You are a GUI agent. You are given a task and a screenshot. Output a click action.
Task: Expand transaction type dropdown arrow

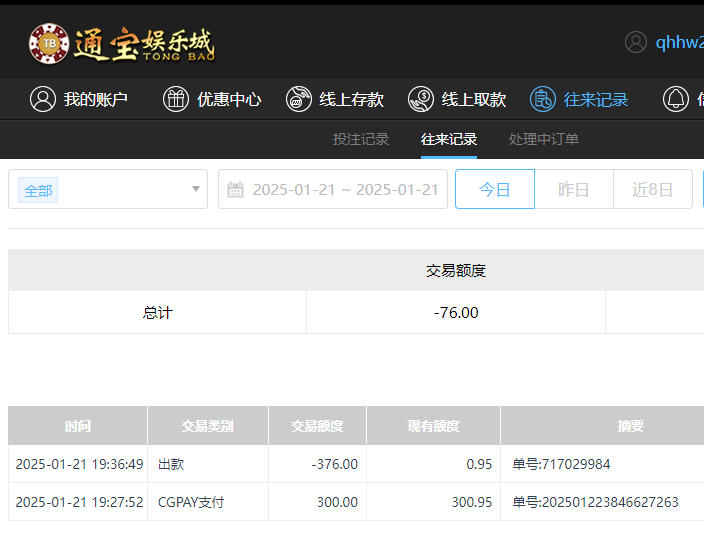(x=196, y=189)
